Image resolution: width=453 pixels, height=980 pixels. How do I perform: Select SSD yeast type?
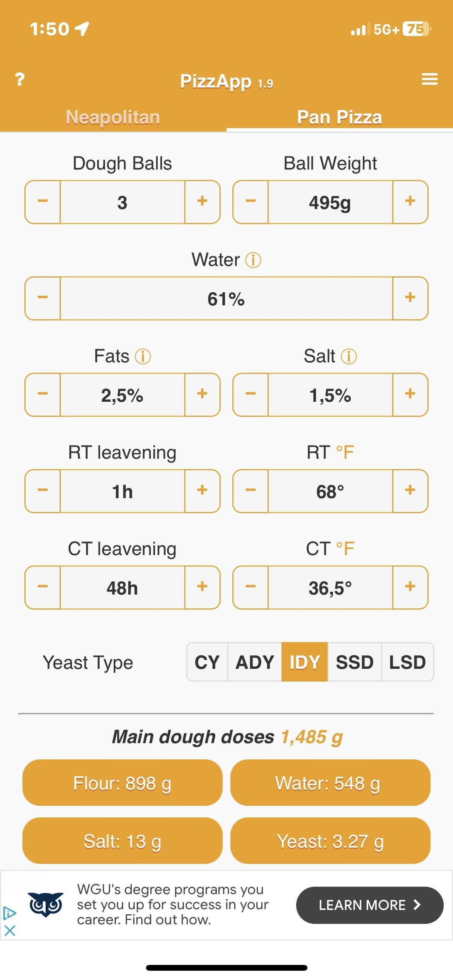[x=354, y=662]
